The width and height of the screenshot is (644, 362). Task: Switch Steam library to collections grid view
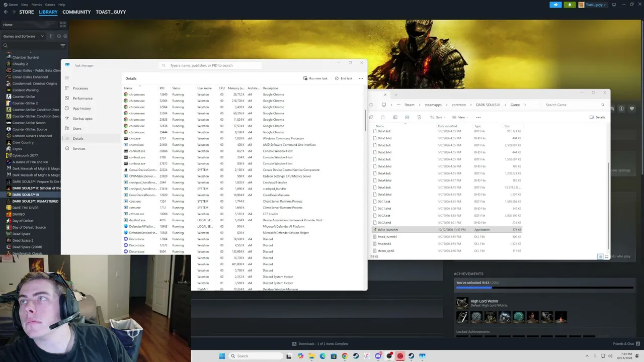63,24
